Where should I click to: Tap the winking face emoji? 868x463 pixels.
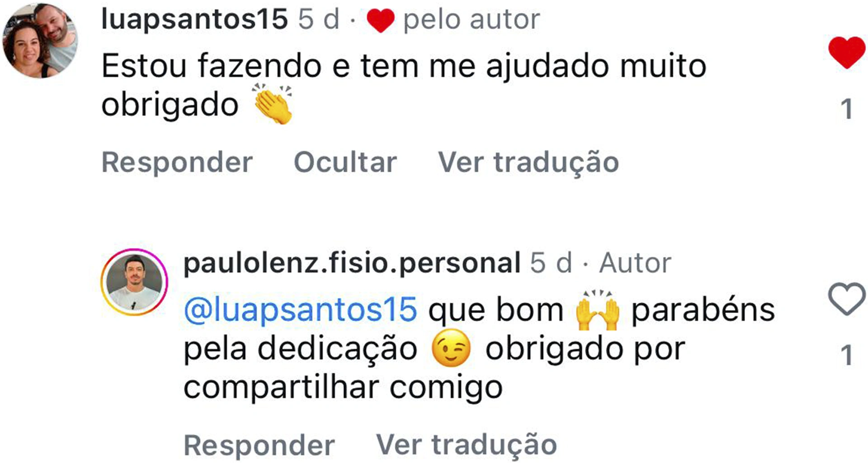(x=451, y=348)
